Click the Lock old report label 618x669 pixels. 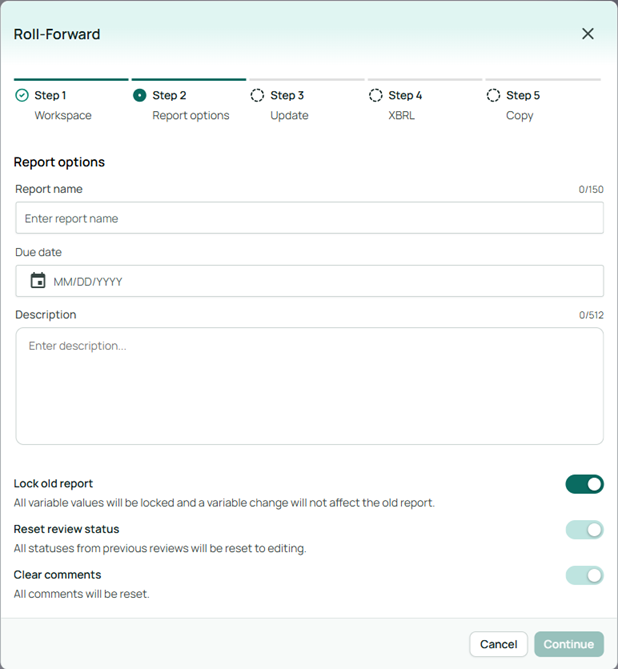pos(53,483)
